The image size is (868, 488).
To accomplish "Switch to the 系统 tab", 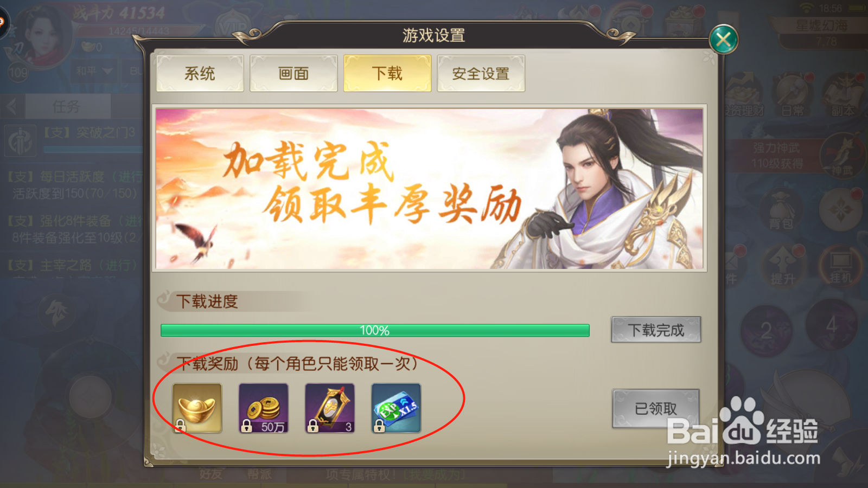I will (200, 73).
